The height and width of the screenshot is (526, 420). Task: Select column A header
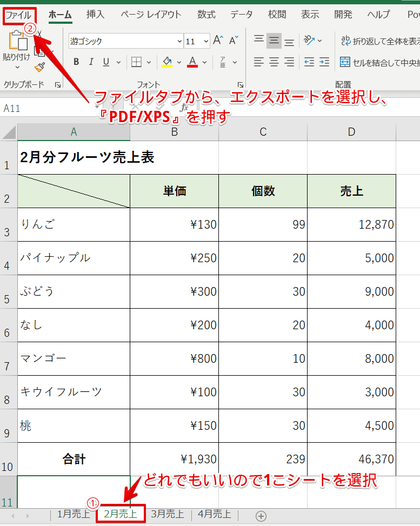(74, 132)
